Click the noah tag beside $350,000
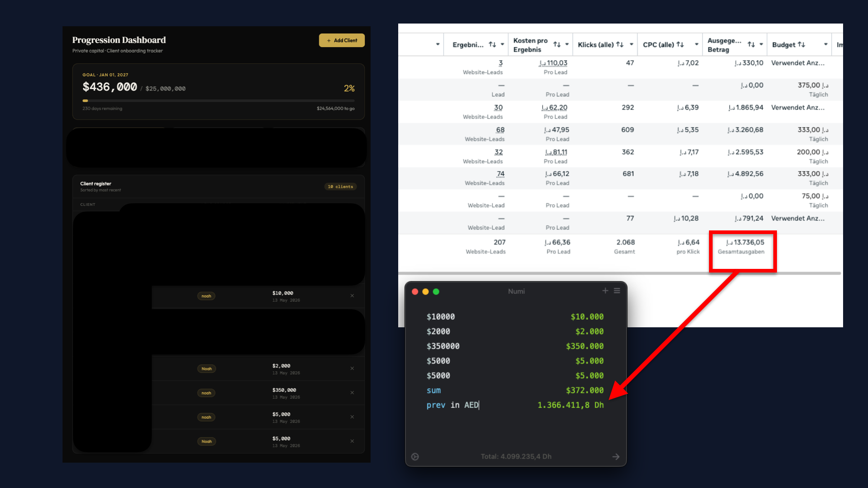This screenshot has width=868, height=488. point(206,393)
